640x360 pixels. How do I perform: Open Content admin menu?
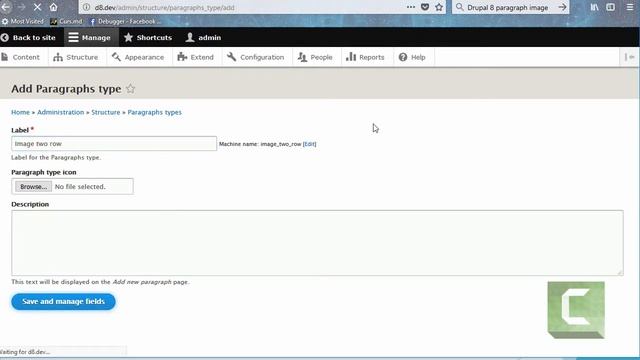(21, 57)
